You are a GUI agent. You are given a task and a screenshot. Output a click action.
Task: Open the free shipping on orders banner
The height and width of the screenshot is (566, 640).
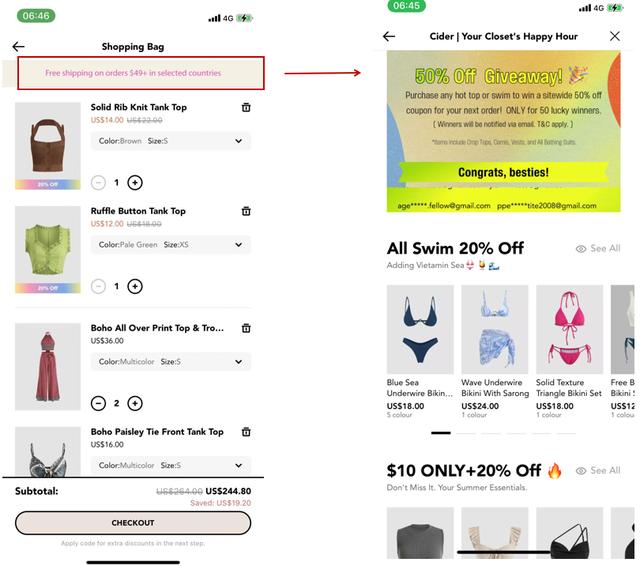point(141,73)
